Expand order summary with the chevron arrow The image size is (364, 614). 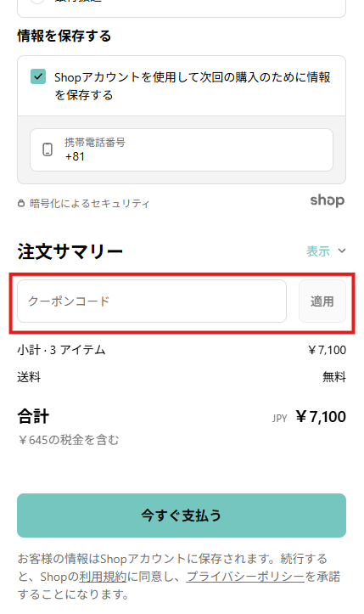pos(342,251)
